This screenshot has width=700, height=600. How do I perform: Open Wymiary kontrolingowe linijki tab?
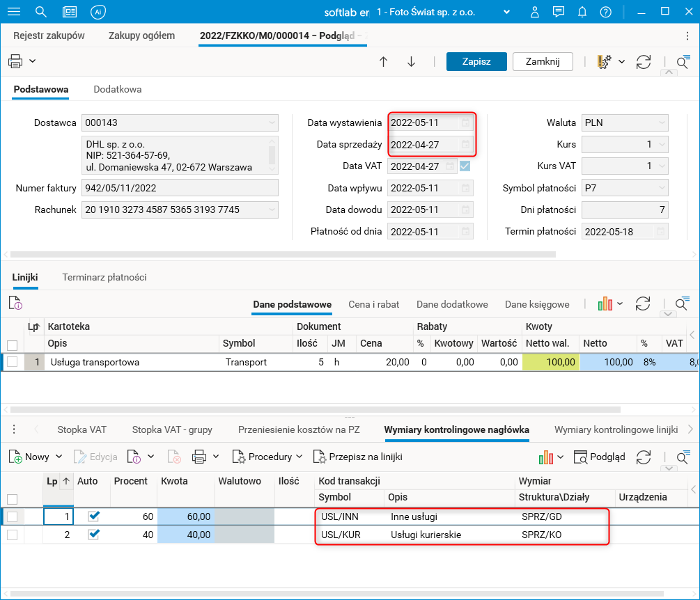(616, 429)
